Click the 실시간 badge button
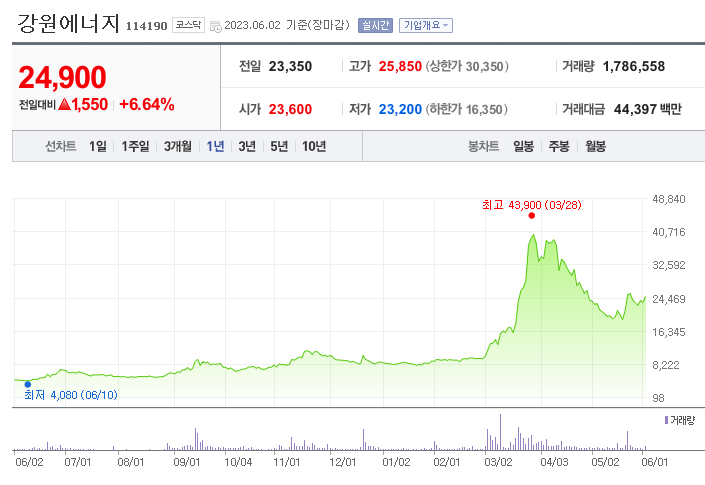The image size is (705, 485). point(375,25)
